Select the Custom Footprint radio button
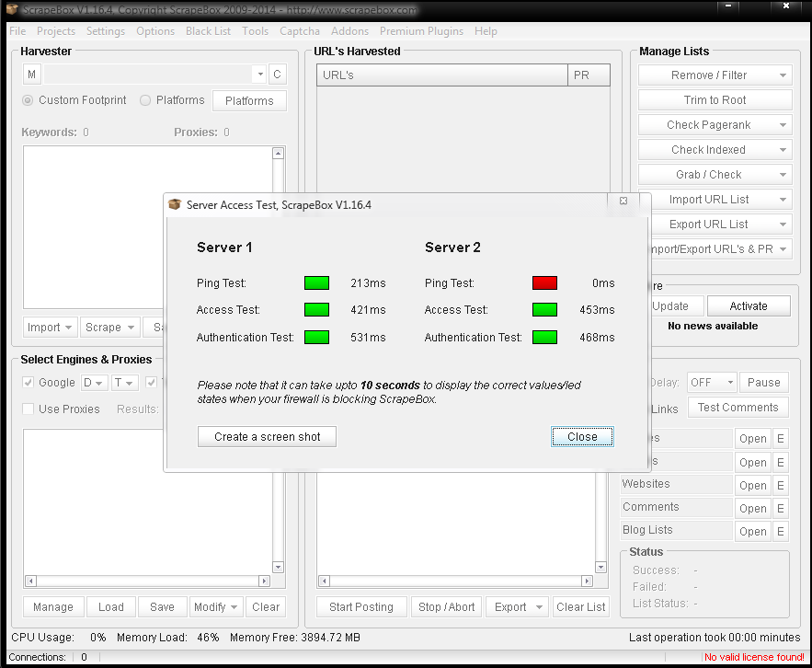 pos(28,100)
